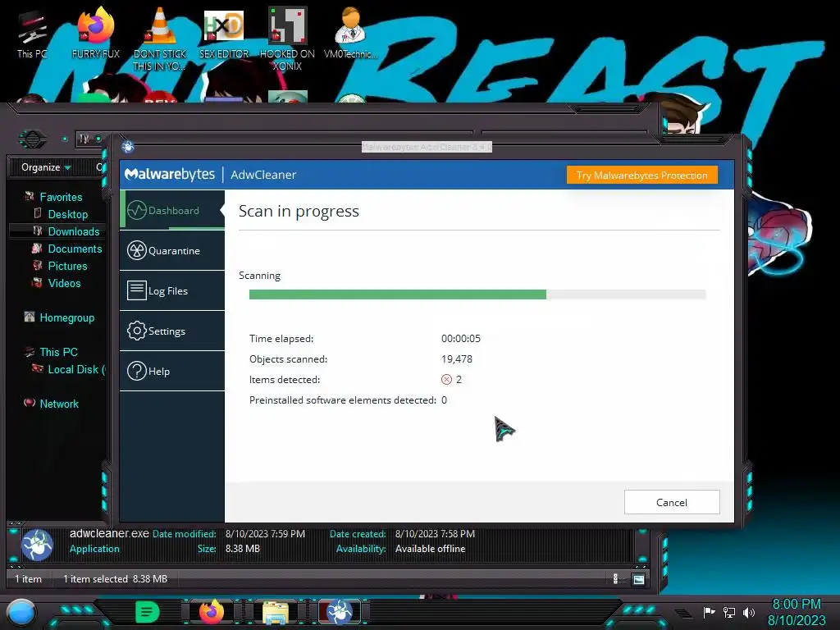Screen dimensions: 840x630
Task: Click the Start orb button
Action: (21, 613)
